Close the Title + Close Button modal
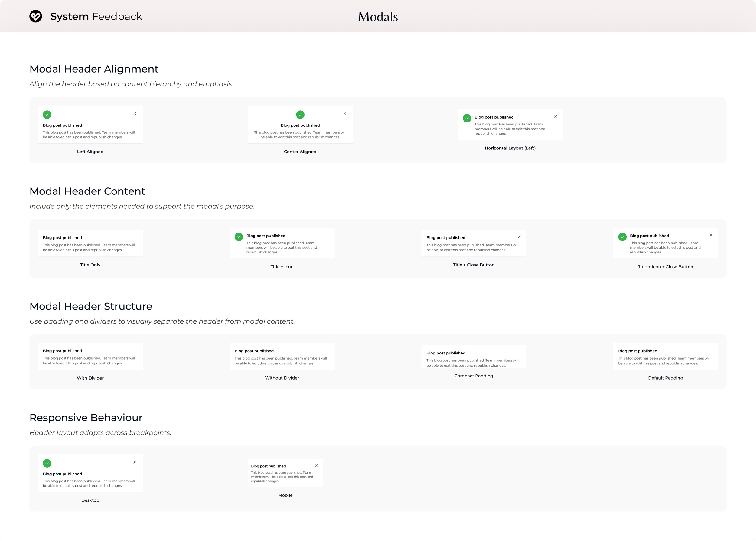This screenshot has height=541, width=756. [519, 237]
